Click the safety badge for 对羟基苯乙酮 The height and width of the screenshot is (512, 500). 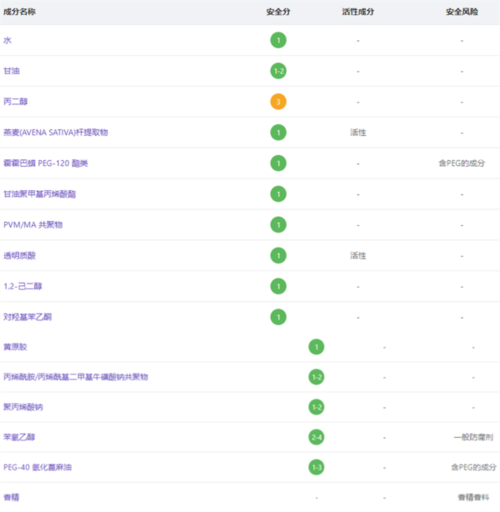point(278,317)
